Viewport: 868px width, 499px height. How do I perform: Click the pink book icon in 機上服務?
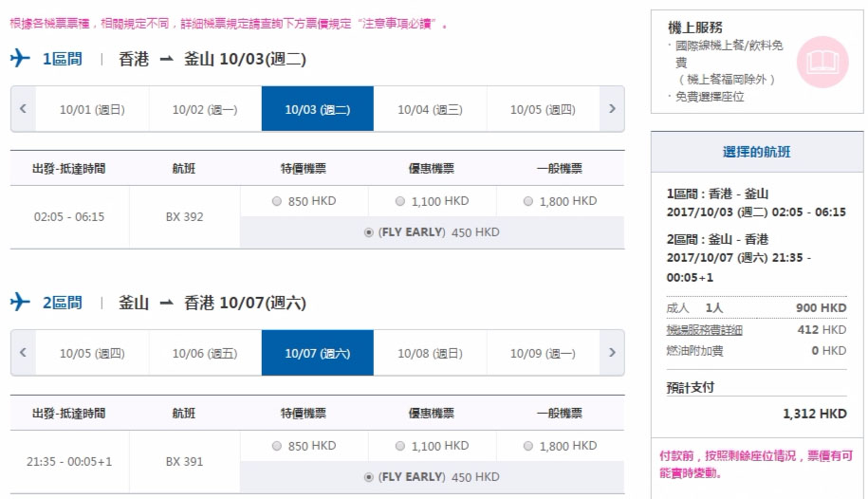point(822,62)
